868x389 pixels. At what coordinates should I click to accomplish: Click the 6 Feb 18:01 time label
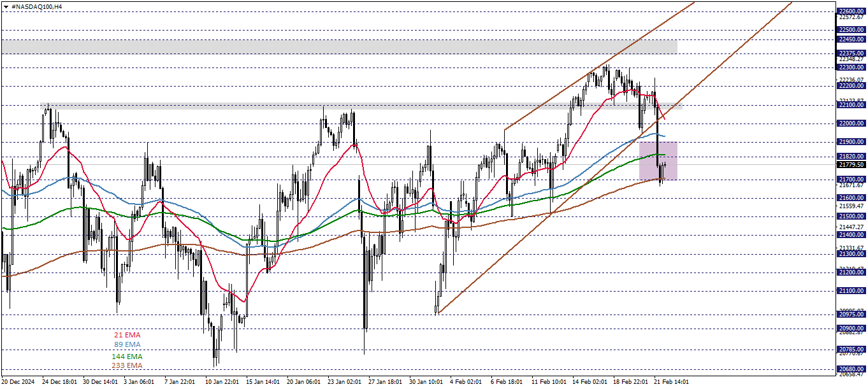507,382
